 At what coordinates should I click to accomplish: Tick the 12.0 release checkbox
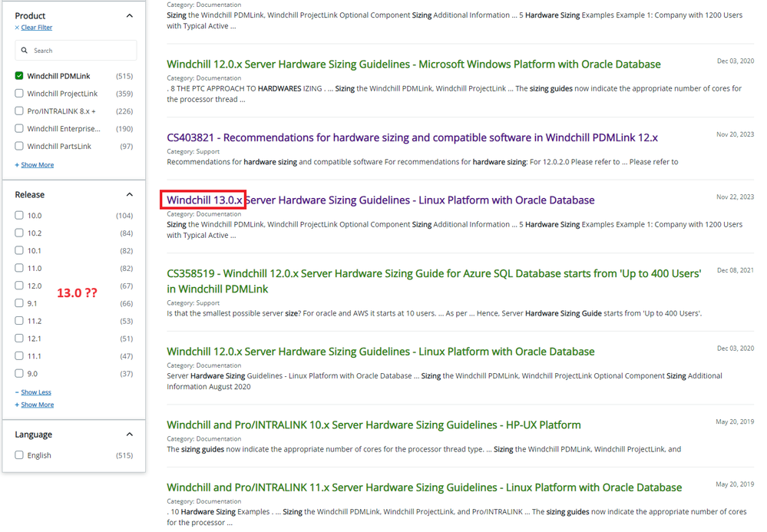click(19, 286)
